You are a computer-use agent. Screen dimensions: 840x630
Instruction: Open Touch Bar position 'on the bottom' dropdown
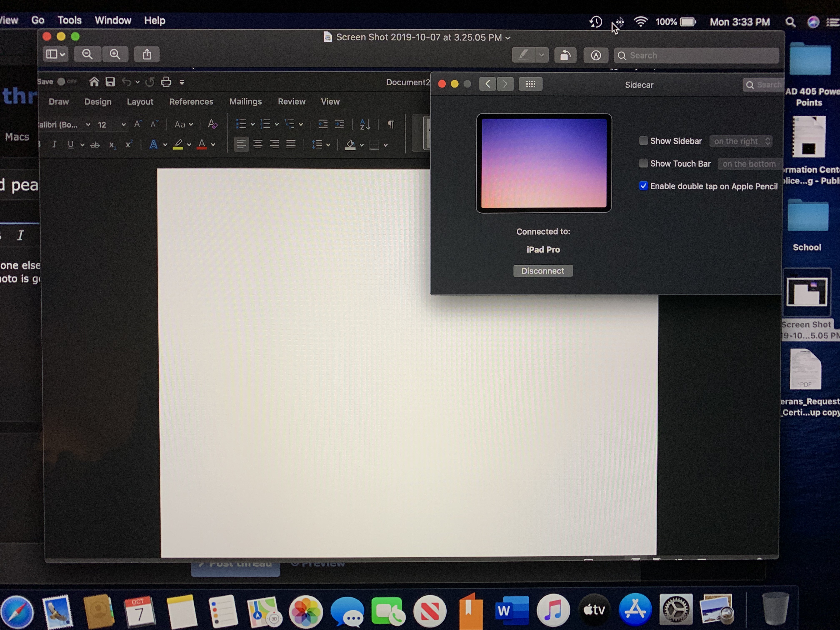coord(750,164)
